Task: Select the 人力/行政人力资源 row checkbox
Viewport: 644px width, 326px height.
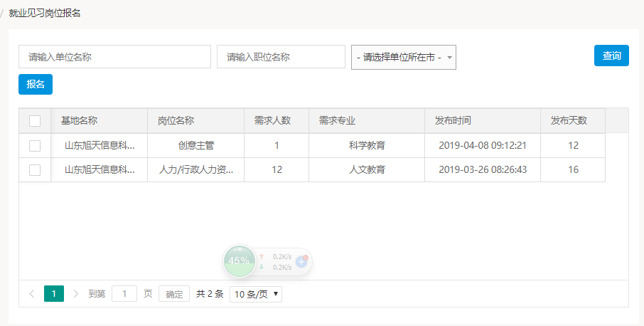Action: coord(35,170)
